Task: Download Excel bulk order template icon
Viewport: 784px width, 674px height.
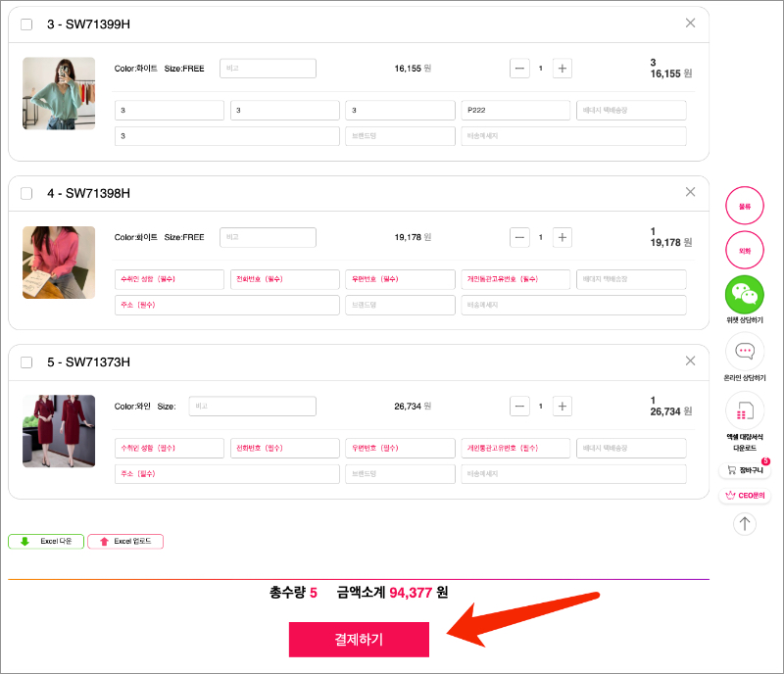Action: [744, 410]
